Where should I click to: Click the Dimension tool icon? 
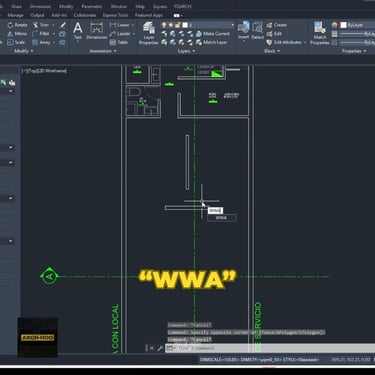(x=96, y=31)
